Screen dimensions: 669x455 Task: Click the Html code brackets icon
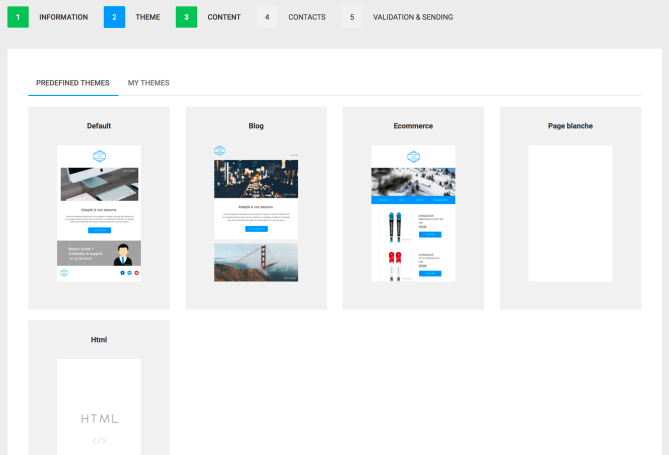[99, 440]
